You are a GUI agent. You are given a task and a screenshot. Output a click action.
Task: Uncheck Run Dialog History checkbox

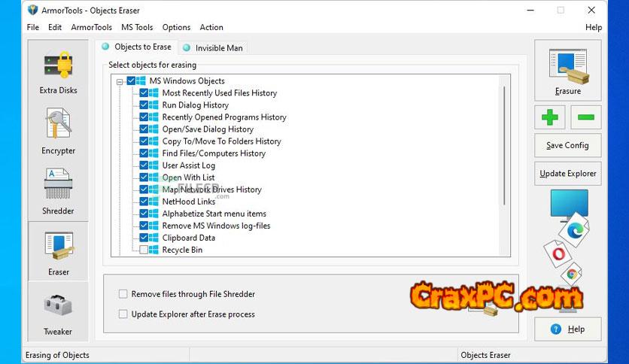tap(144, 105)
